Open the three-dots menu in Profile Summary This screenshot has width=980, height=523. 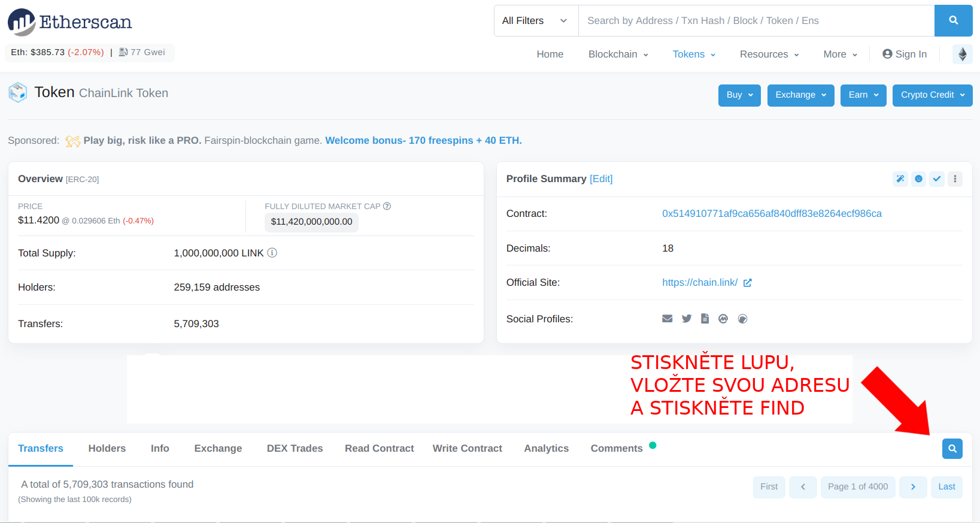click(955, 179)
